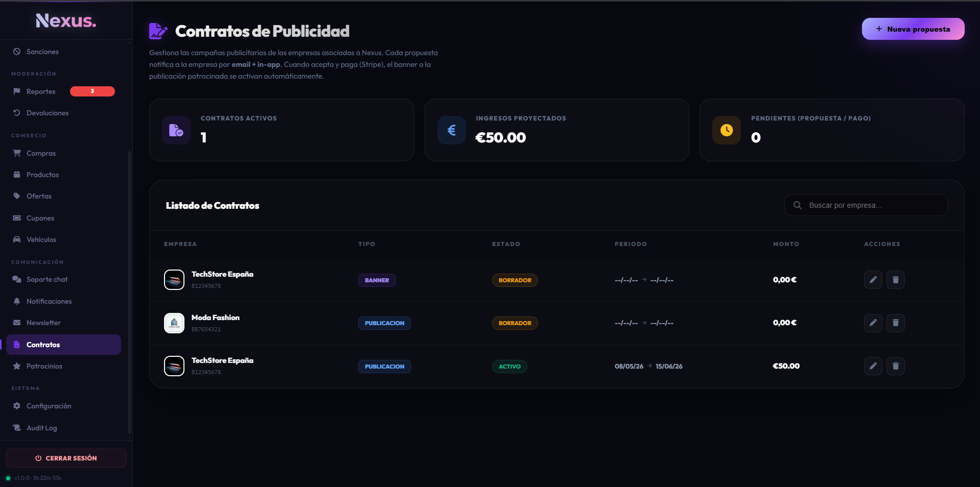Screen dimensions: 980x487
Task: Click the €50.00 amount in table
Action: tap(786, 366)
